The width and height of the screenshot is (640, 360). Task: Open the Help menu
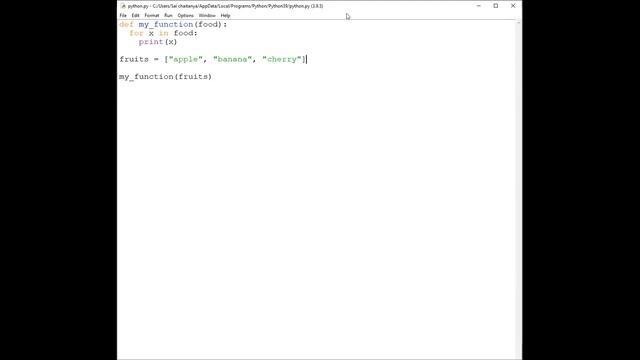pos(225,16)
